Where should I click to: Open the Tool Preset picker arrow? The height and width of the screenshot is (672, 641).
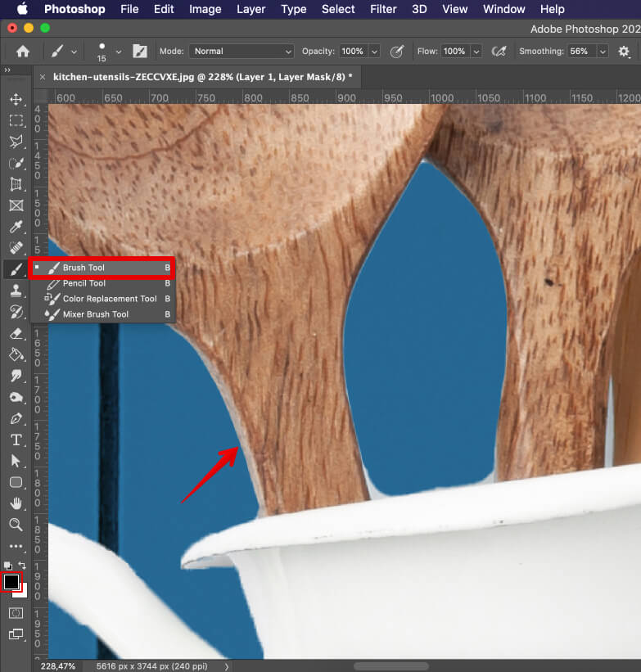[x=74, y=52]
